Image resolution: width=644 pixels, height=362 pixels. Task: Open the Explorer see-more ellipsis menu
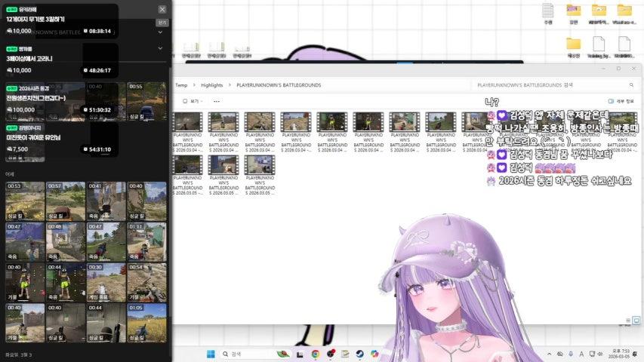tap(217, 101)
